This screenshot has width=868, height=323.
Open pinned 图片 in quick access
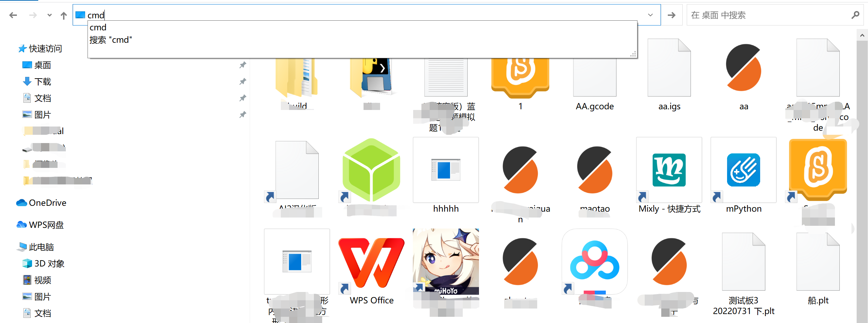pos(37,115)
